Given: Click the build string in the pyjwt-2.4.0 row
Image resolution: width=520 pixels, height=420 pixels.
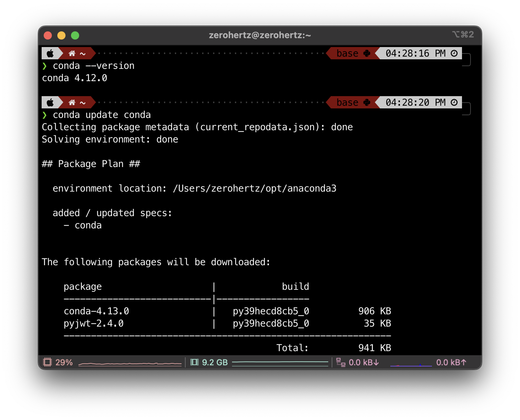Looking at the screenshot, I should [271, 324].
